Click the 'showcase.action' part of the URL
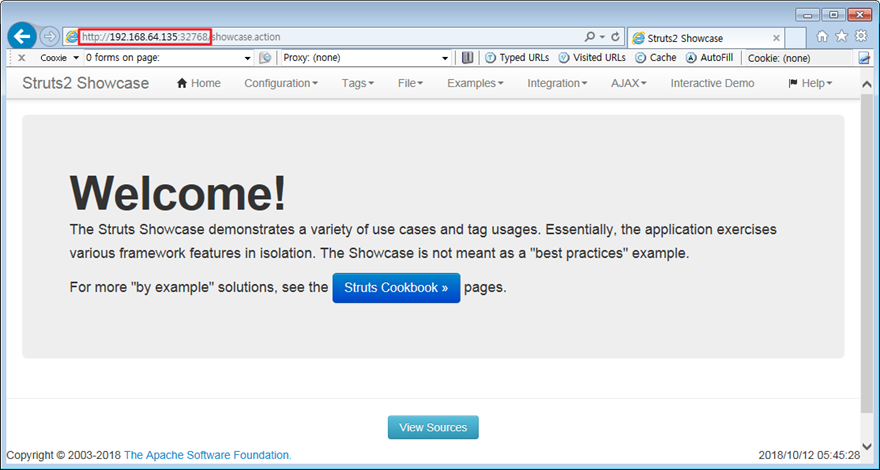880x470 pixels. [x=246, y=37]
